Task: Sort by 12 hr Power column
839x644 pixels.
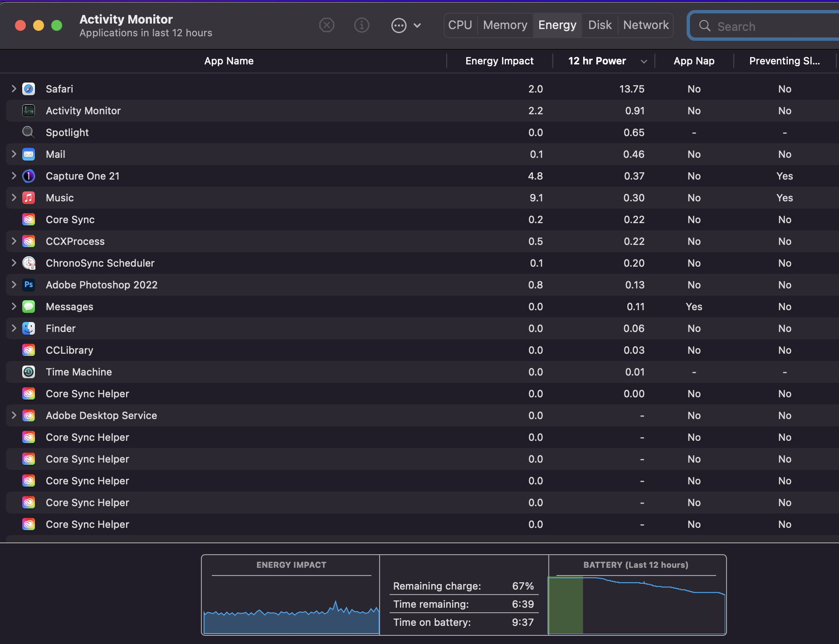Action: pyautogui.click(x=604, y=61)
